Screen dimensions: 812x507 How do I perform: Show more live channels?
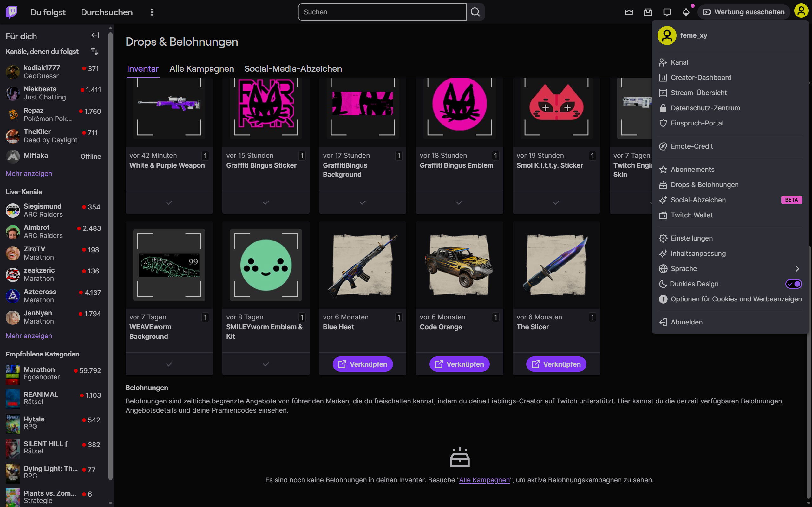29,336
